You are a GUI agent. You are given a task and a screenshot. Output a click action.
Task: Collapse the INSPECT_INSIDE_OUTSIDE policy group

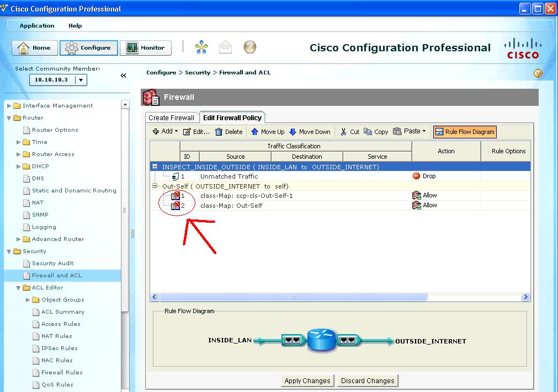pos(155,167)
